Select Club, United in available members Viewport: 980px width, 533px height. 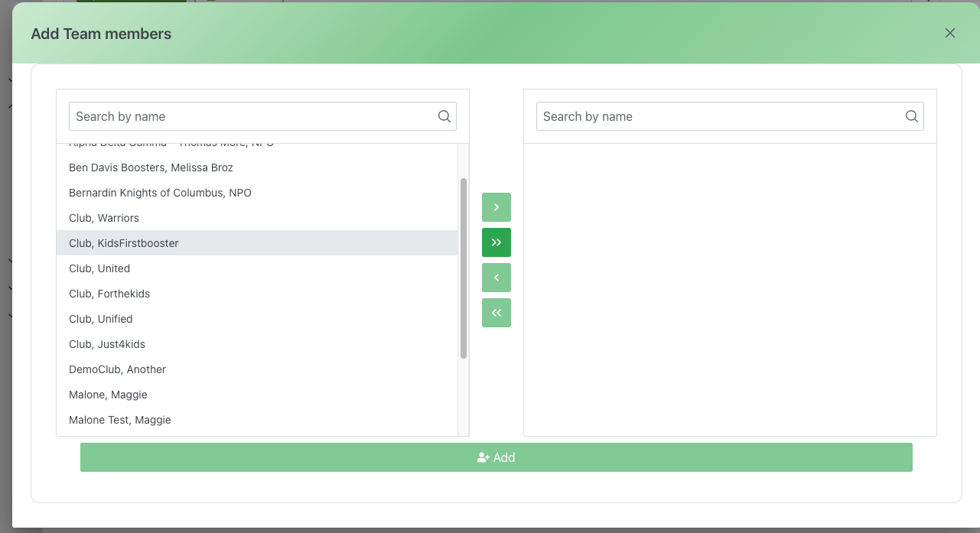99,268
